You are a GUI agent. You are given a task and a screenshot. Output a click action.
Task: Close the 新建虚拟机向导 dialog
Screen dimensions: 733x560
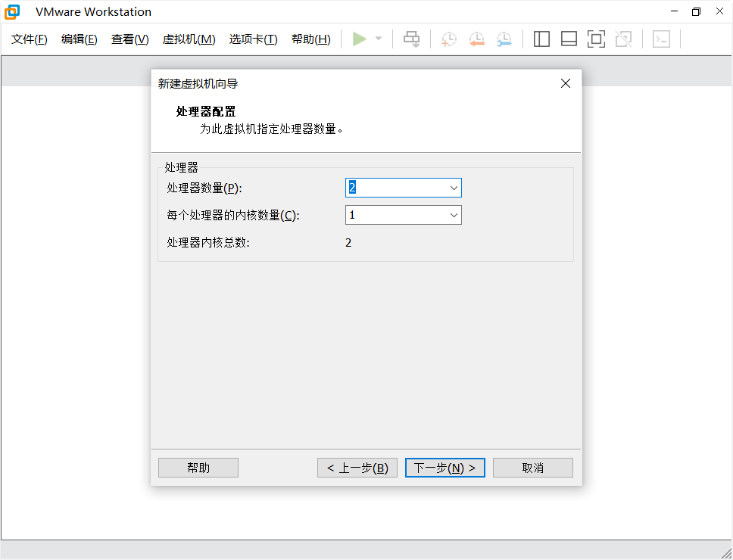[x=566, y=83]
